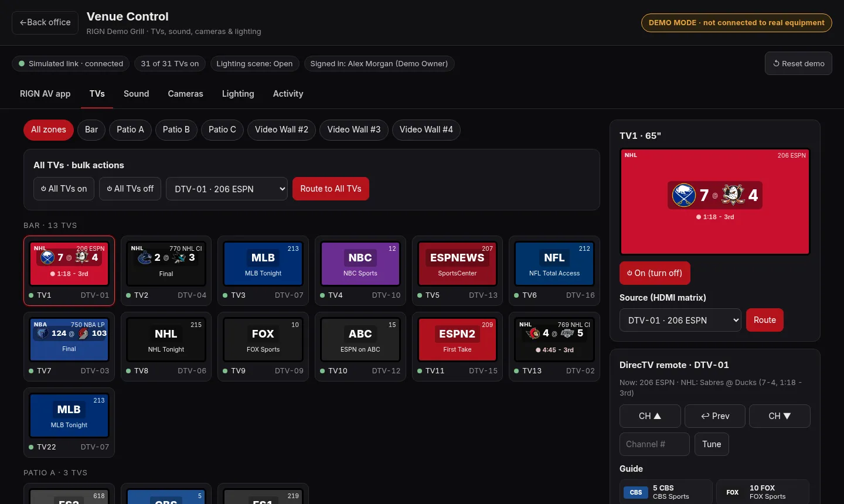Click the Prev channel button
Screen dimensions: 844x504
(x=715, y=416)
